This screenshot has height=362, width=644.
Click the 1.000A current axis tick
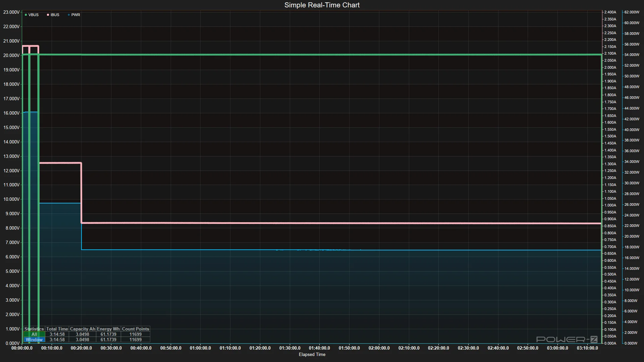pyautogui.click(x=610, y=205)
